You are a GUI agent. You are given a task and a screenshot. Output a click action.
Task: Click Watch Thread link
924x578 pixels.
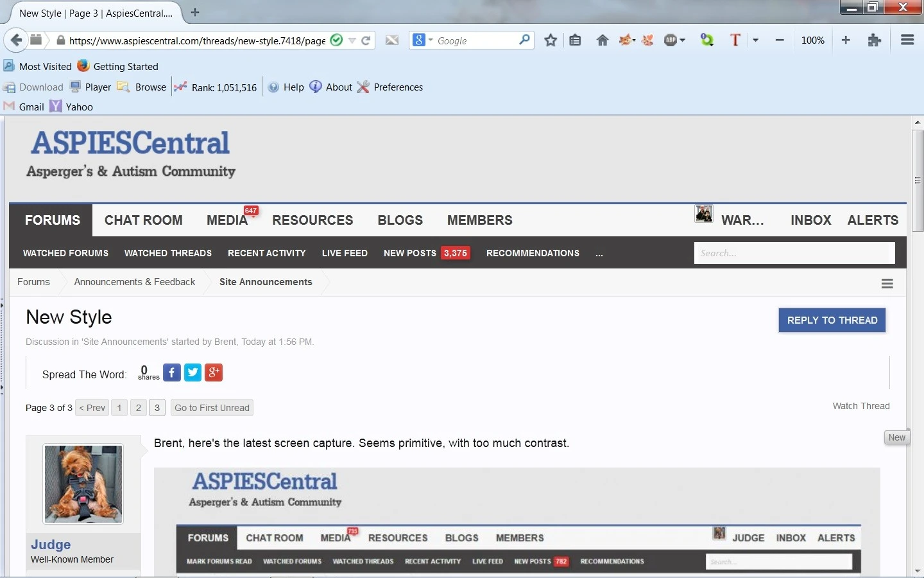[861, 406]
